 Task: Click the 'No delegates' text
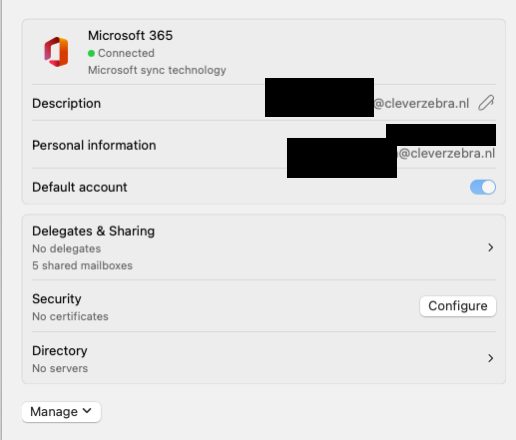click(67, 249)
